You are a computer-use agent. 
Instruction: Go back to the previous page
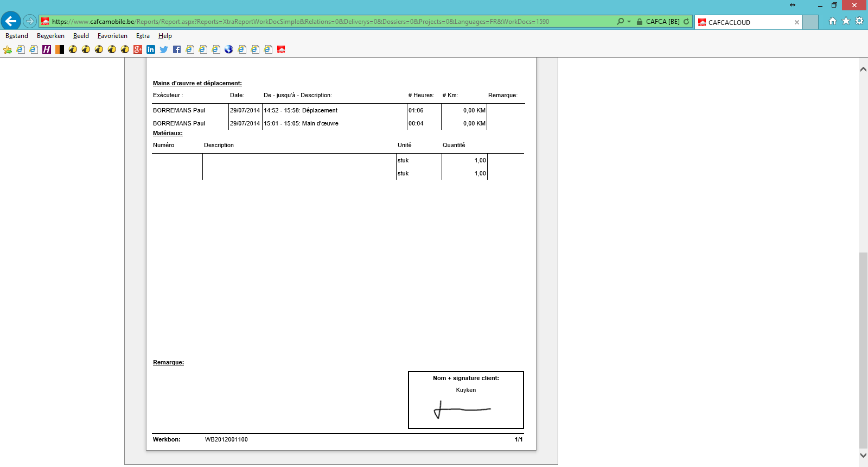[11, 21]
